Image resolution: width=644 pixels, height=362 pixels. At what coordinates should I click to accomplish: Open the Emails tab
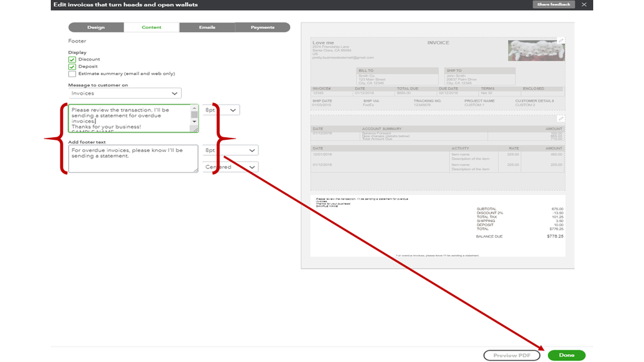tap(207, 27)
